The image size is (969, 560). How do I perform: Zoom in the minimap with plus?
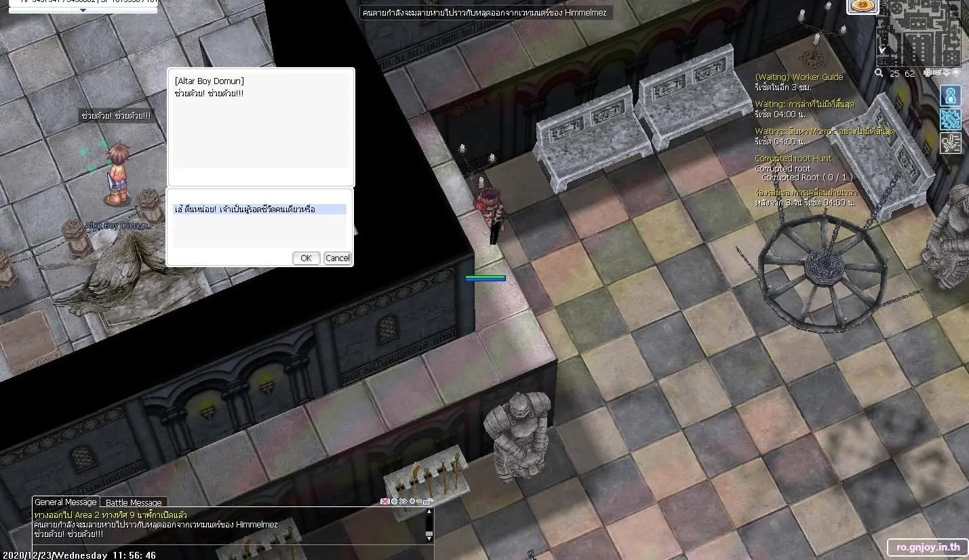928,73
